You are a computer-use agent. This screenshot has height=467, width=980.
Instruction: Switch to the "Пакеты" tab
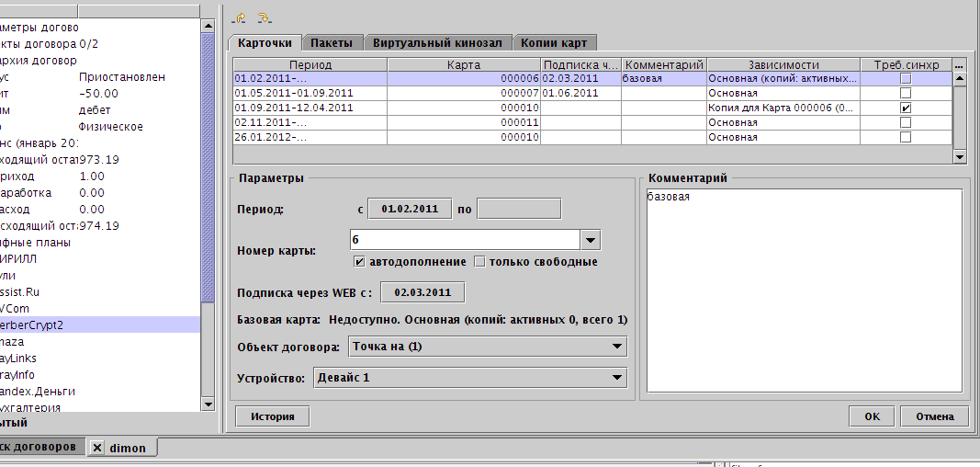(x=331, y=42)
